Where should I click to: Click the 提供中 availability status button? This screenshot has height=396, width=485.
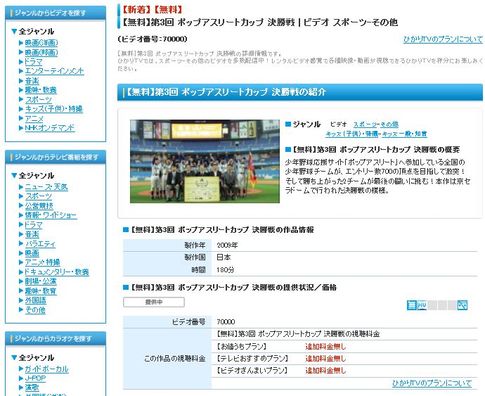click(154, 302)
